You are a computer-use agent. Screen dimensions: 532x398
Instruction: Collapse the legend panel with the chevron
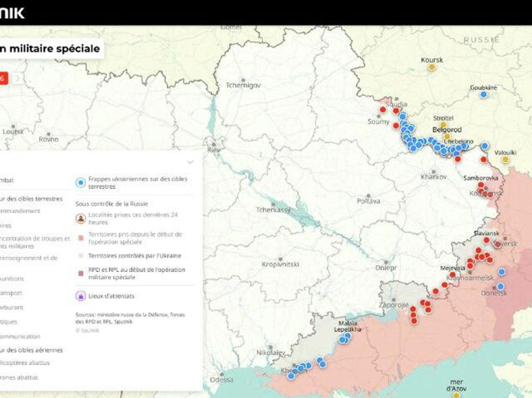pos(190,162)
